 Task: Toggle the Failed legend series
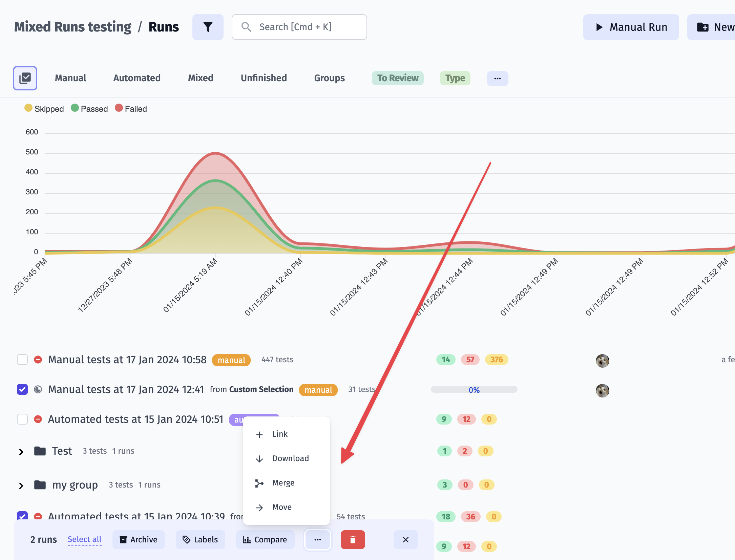131,109
